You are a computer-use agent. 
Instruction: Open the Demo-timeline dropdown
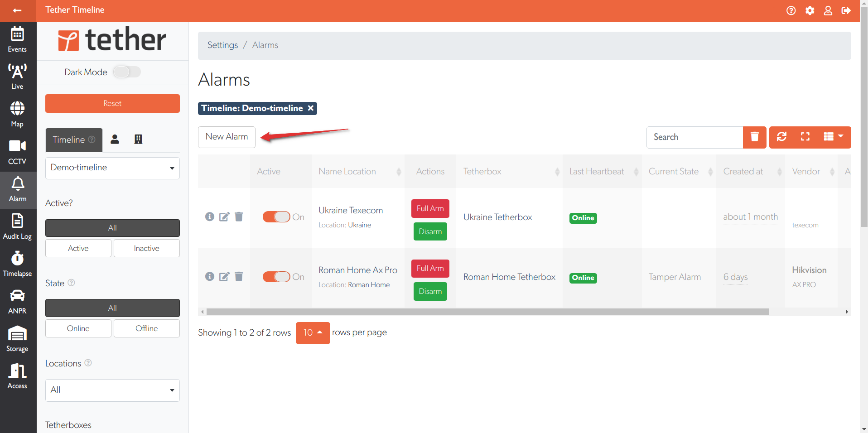(112, 168)
